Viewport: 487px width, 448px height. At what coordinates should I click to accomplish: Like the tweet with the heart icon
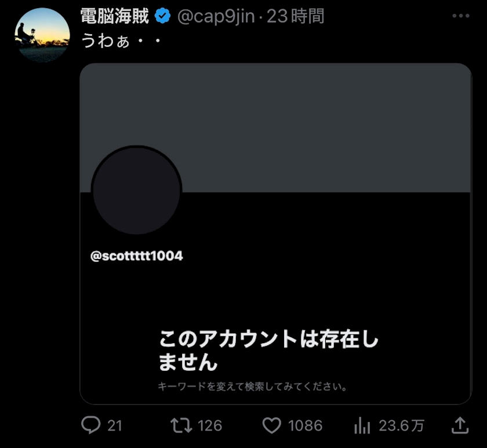[x=271, y=426]
